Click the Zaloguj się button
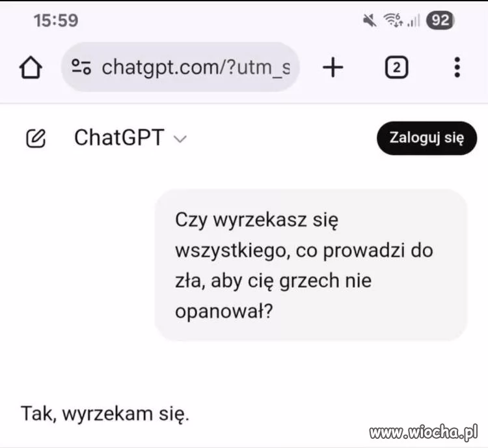488x448 pixels. click(x=427, y=138)
